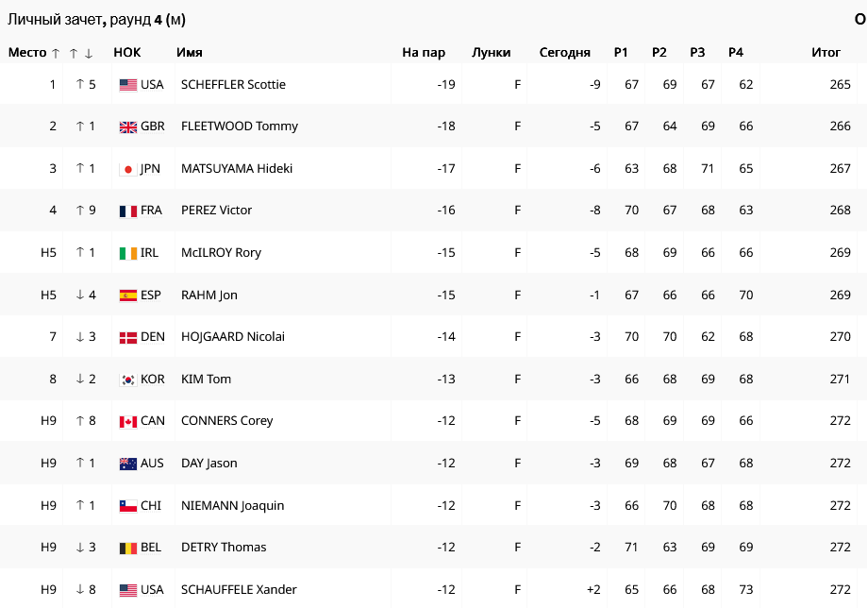Sort by the Итог column header
The width and height of the screenshot is (868, 608).
tap(826, 53)
